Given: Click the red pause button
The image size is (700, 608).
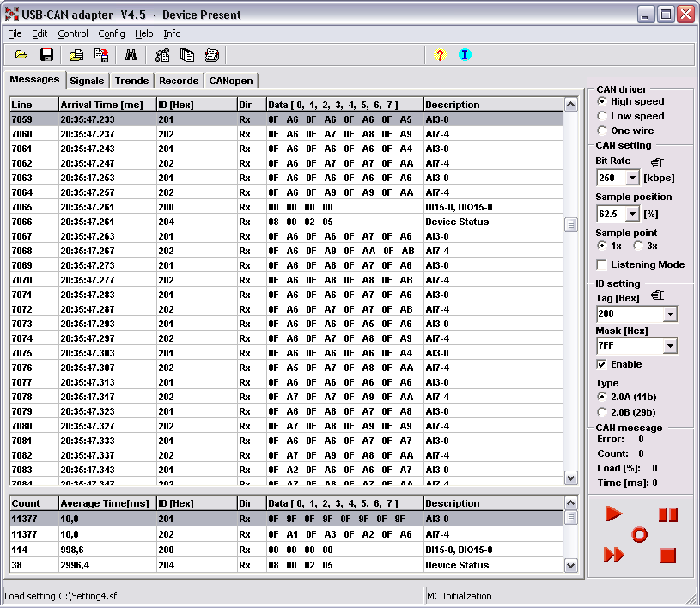Looking at the screenshot, I should 668,514.
